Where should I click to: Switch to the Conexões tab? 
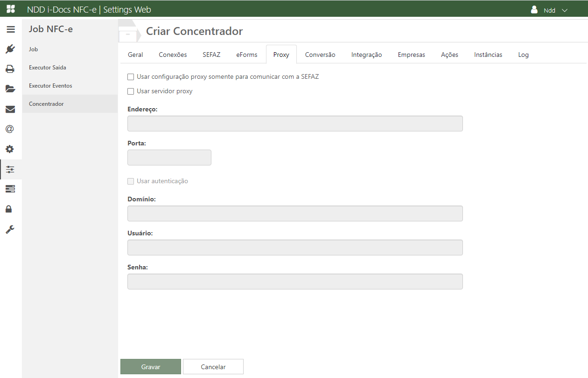(173, 55)
